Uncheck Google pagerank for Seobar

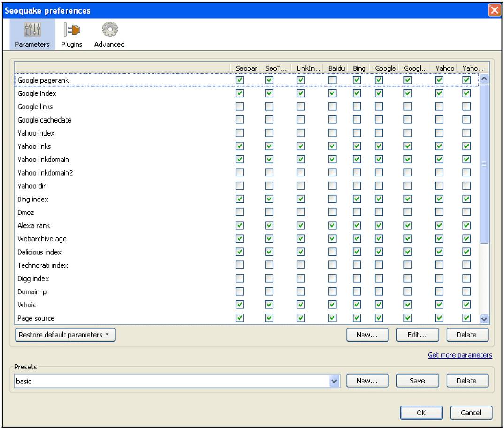pyautogui.click(x=240, y=80)
